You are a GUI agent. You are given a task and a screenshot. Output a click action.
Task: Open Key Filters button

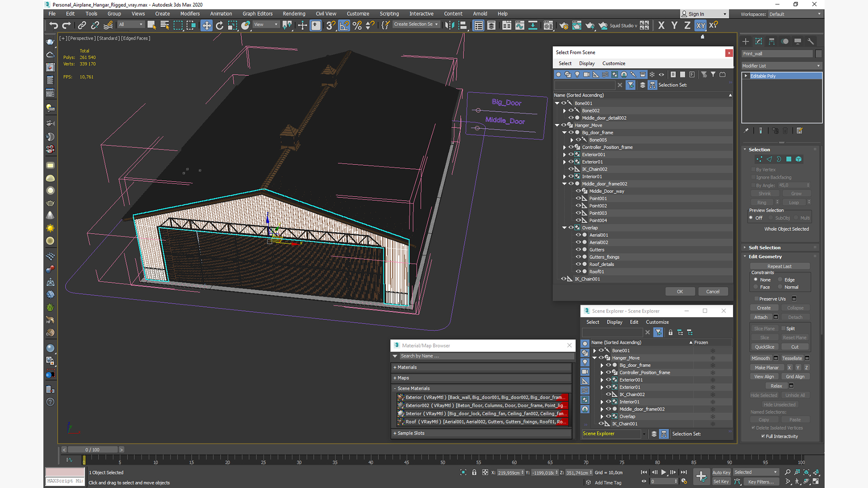point(761,482)
